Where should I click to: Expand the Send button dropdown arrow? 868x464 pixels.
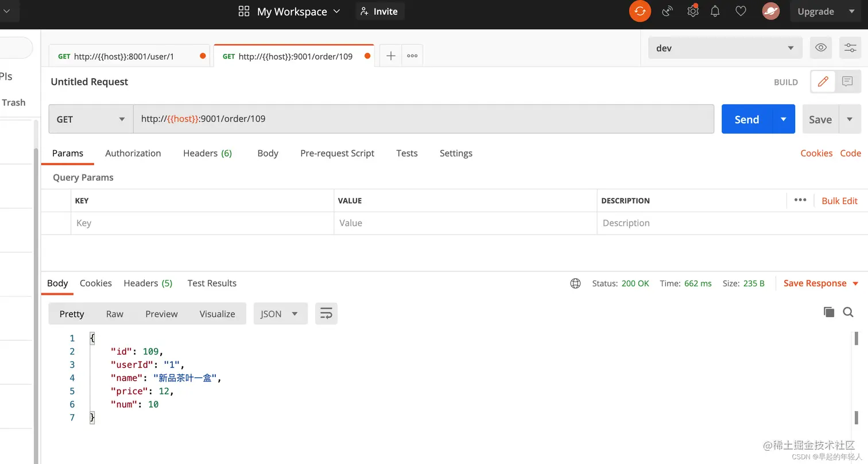pyautogui.click(x=783, y=119)
